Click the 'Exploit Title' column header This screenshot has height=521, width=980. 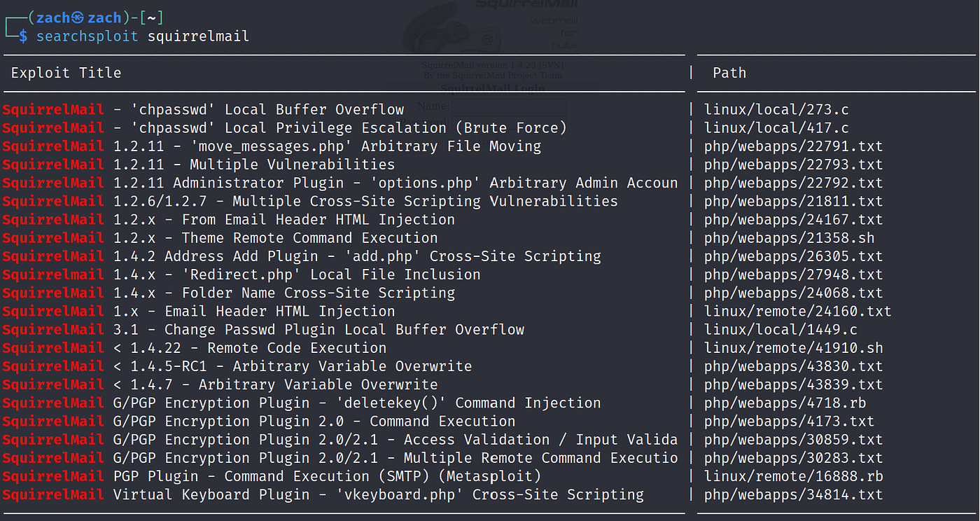66,73
